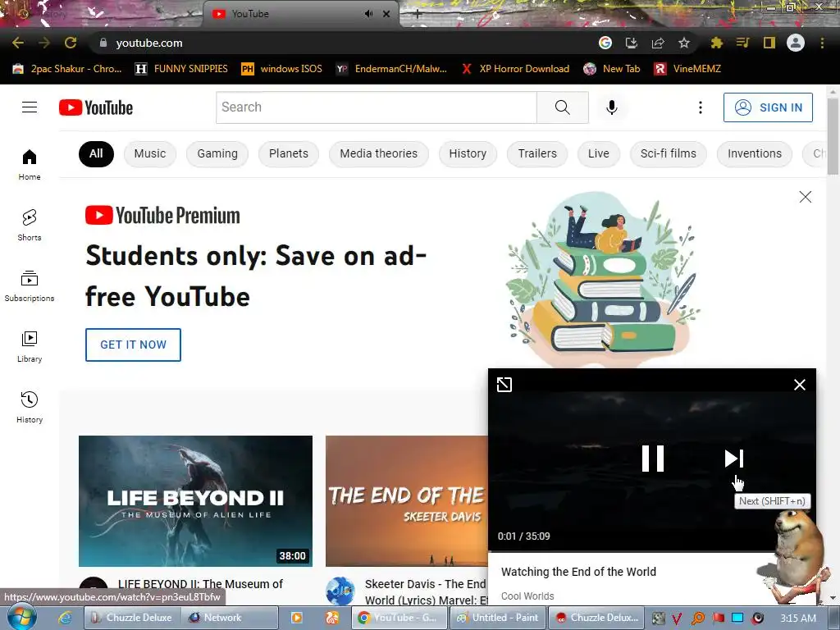This screenshot has width=840, height=630.
Task: Open Chrome extensions puzzle icon
Action: click(716, 43)
